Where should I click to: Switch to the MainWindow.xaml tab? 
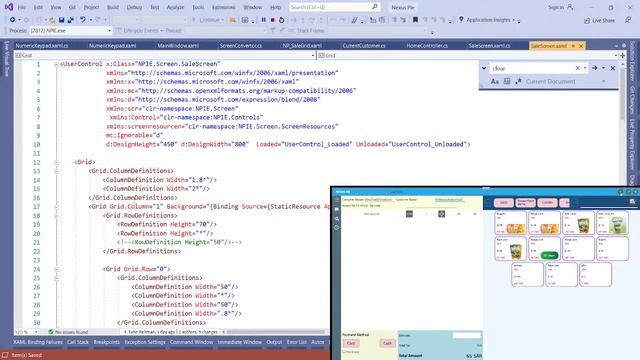[x=178, y=46]
